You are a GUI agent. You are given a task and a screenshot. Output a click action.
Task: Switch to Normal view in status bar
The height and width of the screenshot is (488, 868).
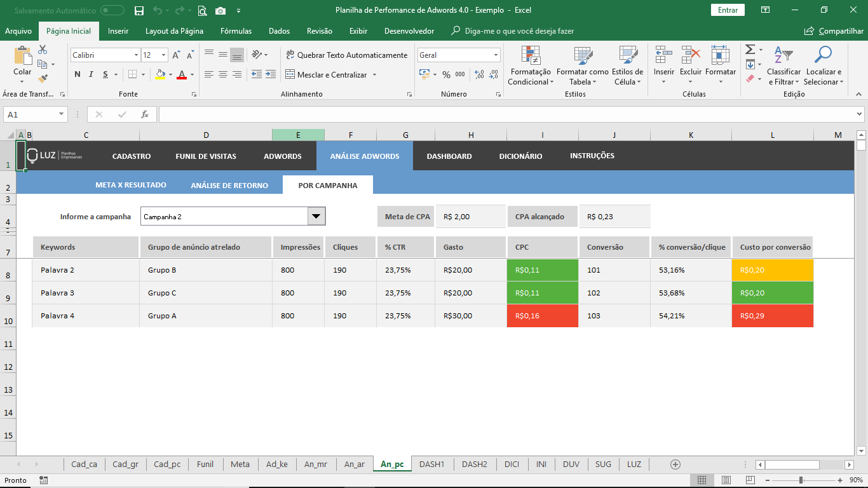tap(702, 480)
